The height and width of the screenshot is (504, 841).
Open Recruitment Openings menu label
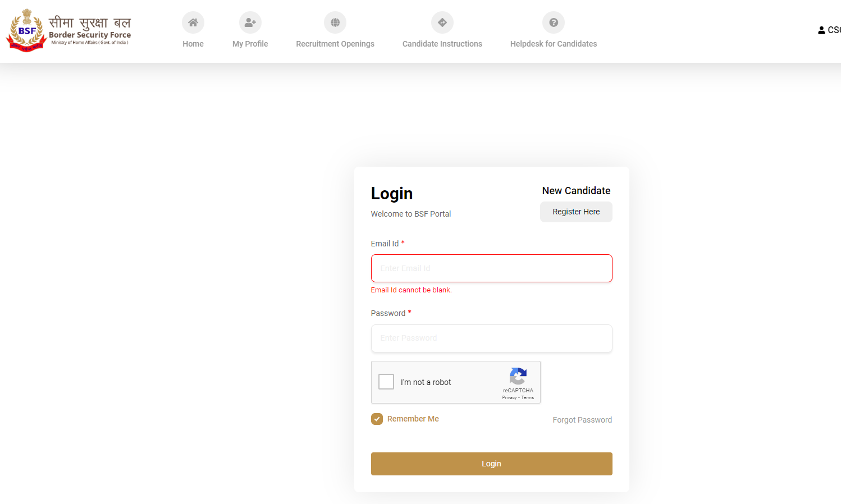(335, 44)
